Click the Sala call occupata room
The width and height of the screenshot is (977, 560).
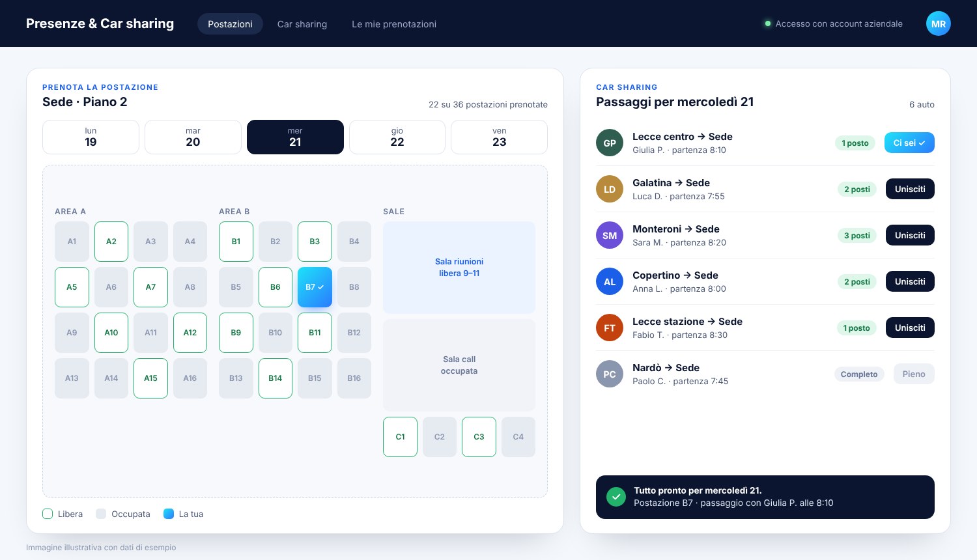pos(459,365)
